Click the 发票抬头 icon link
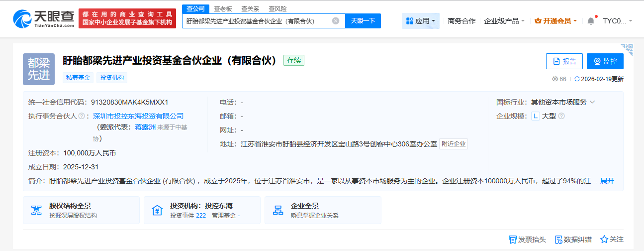 (x=528, y=240)
